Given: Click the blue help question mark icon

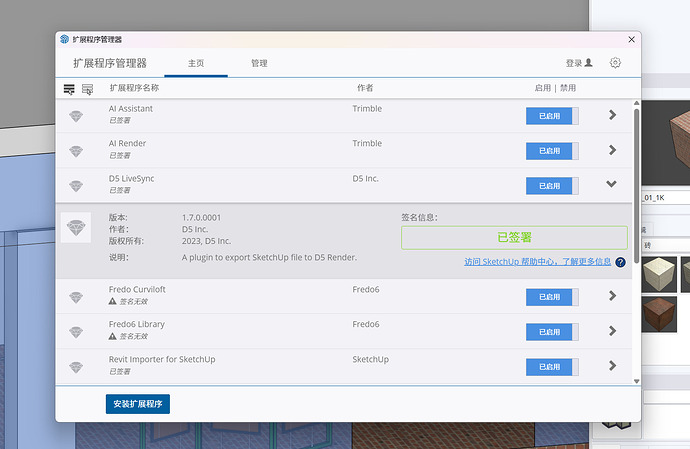Looking at the screenshot, I should click(620, 262).
